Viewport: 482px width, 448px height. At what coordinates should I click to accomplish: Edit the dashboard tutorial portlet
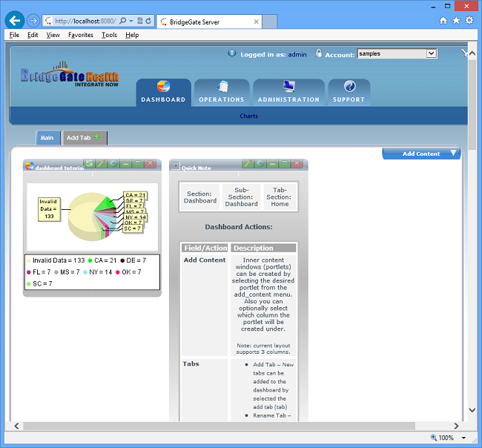click(x=101, y=164)
